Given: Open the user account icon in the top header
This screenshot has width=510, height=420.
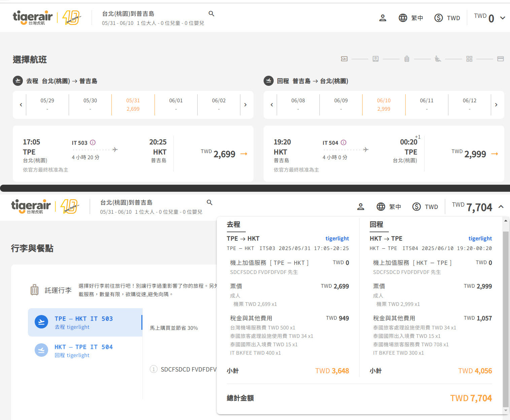Looking at the screenshot, I should [382, 18].
